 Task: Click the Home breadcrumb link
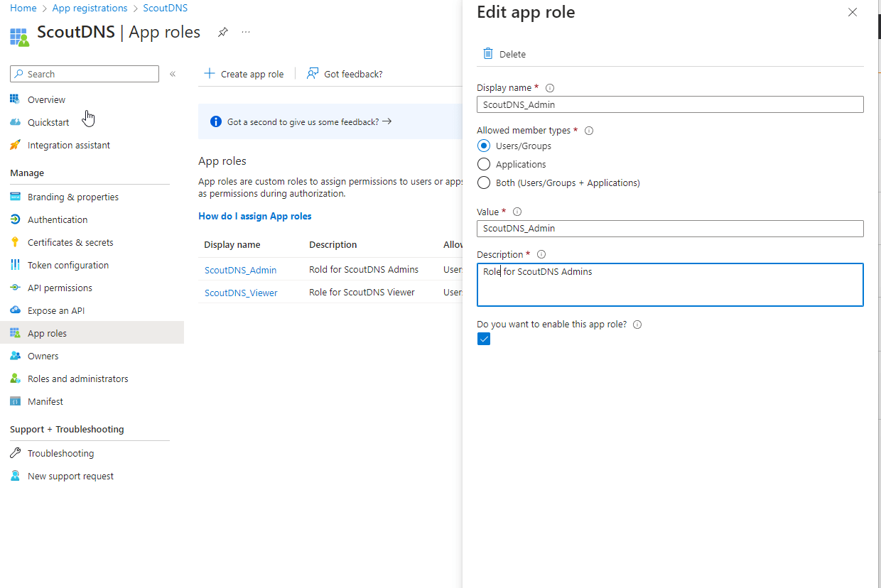pos(23,9)
